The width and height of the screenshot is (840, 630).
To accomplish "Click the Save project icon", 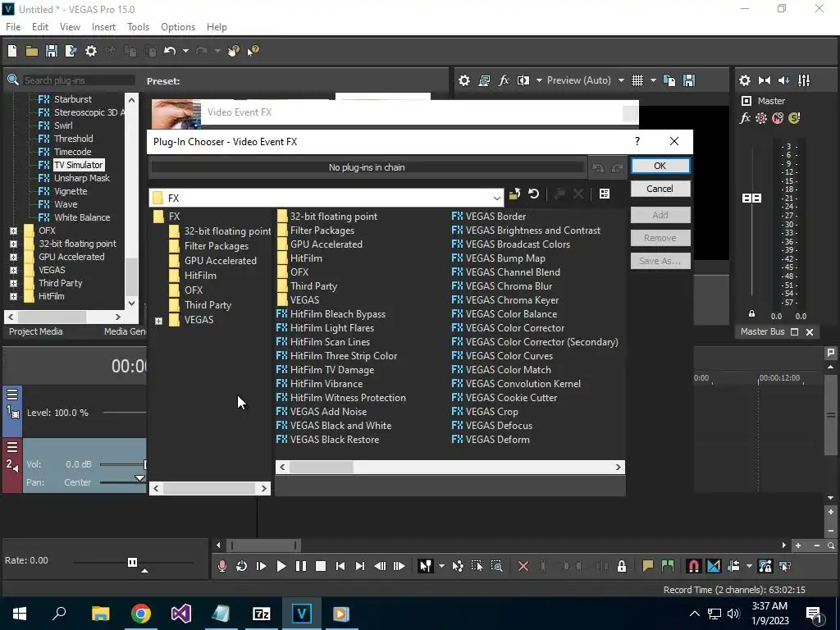I will click(52, 51).
